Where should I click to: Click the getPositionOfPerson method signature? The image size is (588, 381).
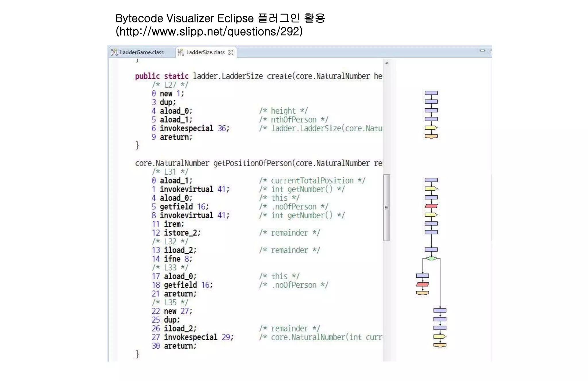click(258, 163)
